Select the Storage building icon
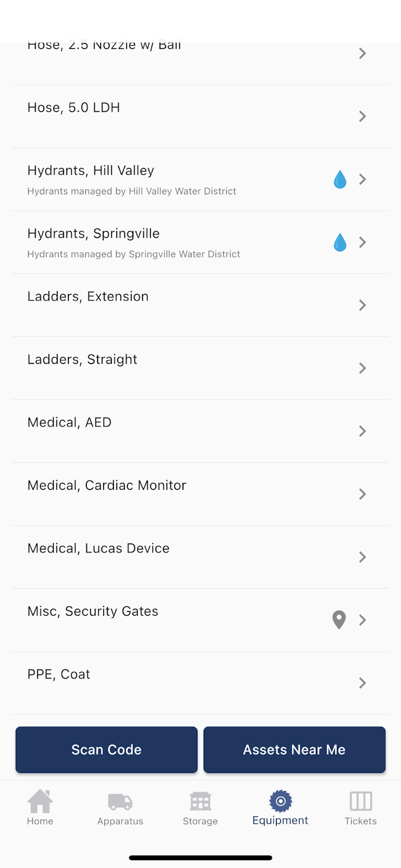 coord(200,801)
